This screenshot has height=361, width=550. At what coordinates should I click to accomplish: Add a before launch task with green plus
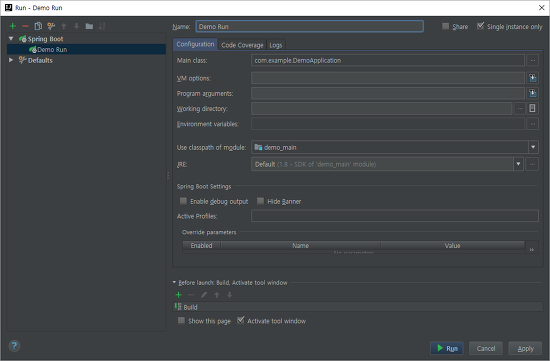179,295
